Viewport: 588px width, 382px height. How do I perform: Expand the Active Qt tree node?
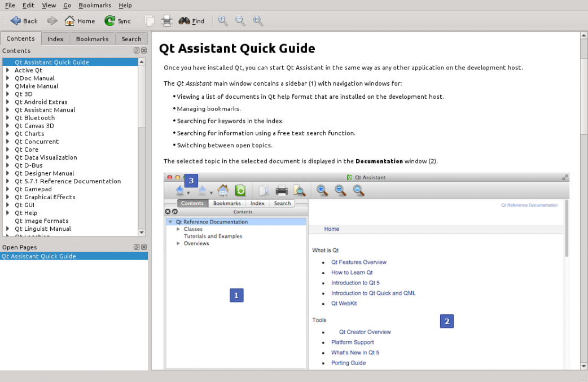click(x=8, y=71)
